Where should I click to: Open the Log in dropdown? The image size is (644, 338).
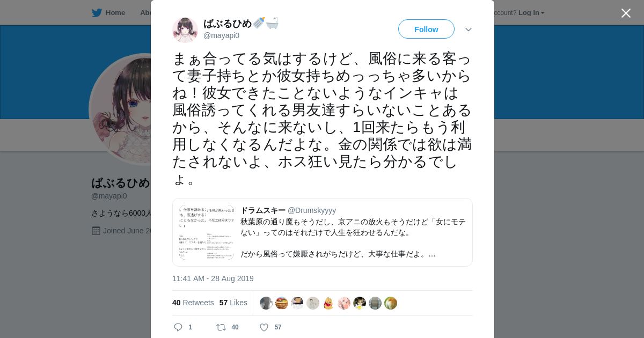pyautogui.click(x=531, y=13)
